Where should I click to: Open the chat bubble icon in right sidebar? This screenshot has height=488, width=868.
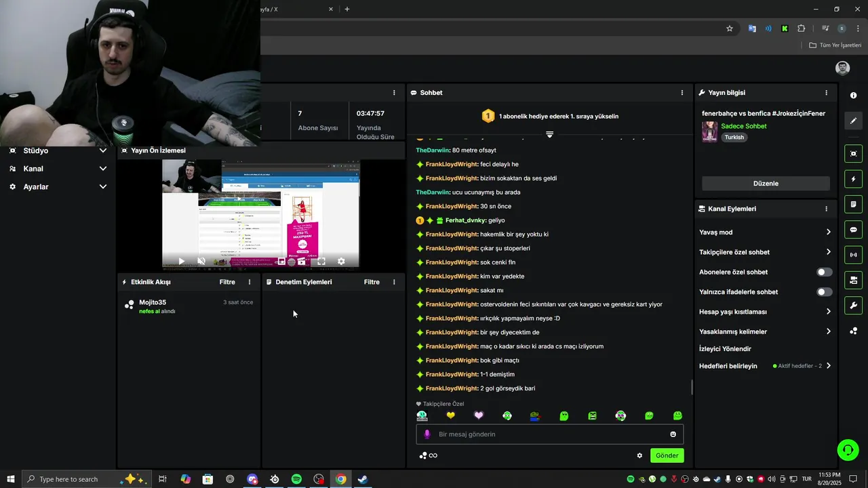[853, 230]
